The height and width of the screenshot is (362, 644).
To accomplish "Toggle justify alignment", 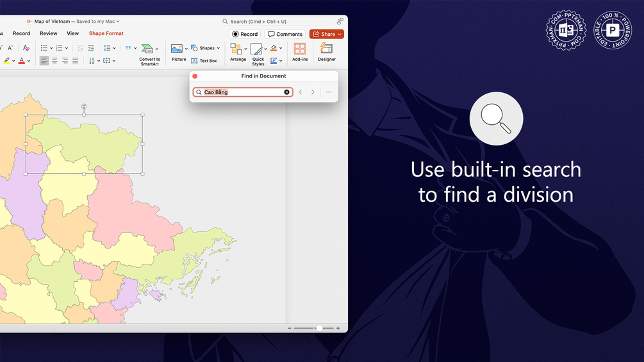I will (x=75, y=61).
